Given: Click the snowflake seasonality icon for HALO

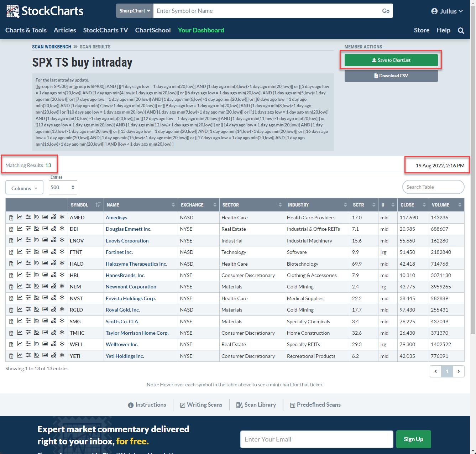Looking at the screenshot, I should 62,263.
